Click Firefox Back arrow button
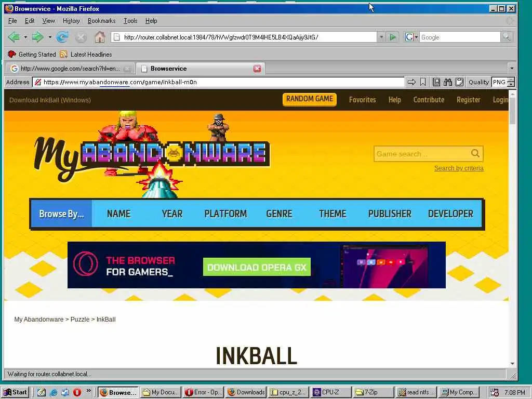The height and width of the screenshot is (399, 532). (14, 37)
